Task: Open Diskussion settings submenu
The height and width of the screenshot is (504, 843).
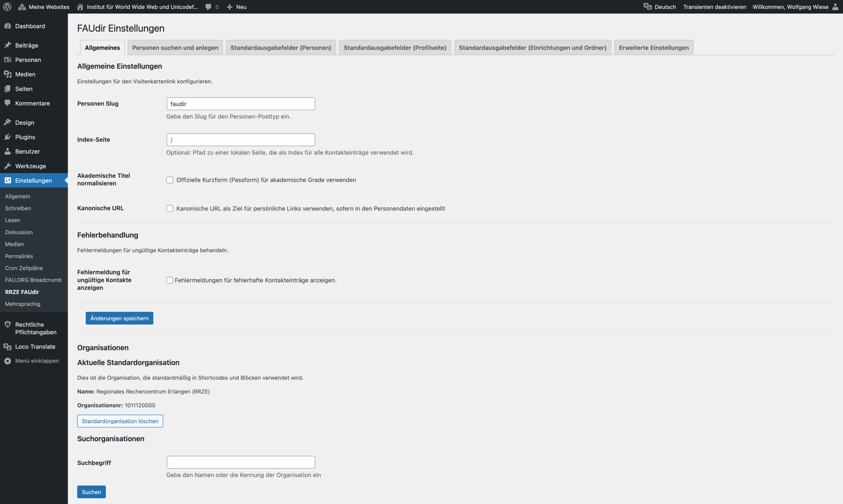Action: (19, 232)
